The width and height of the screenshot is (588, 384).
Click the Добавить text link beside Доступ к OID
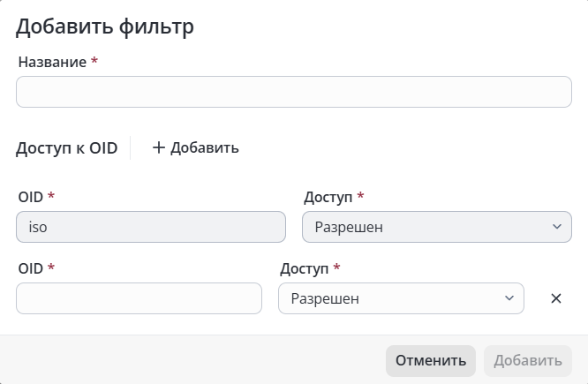204,147
